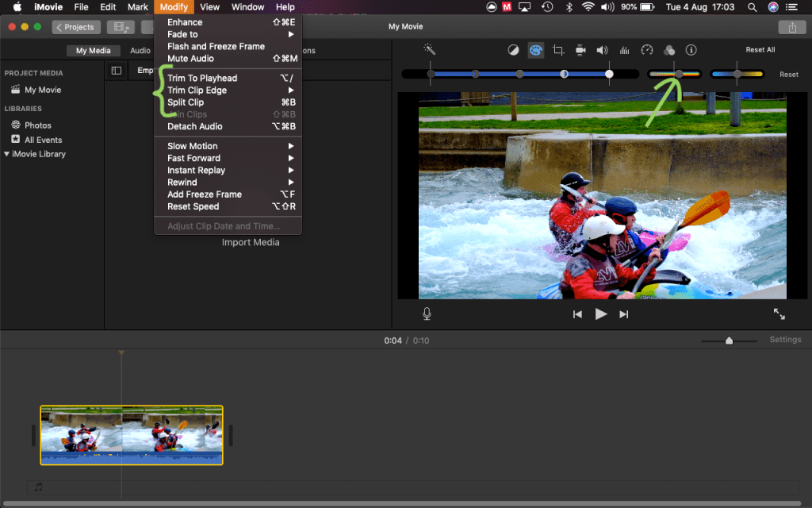The image size is (812, 508).
Task: Open the color balance tool
Action: coord(513,50)
